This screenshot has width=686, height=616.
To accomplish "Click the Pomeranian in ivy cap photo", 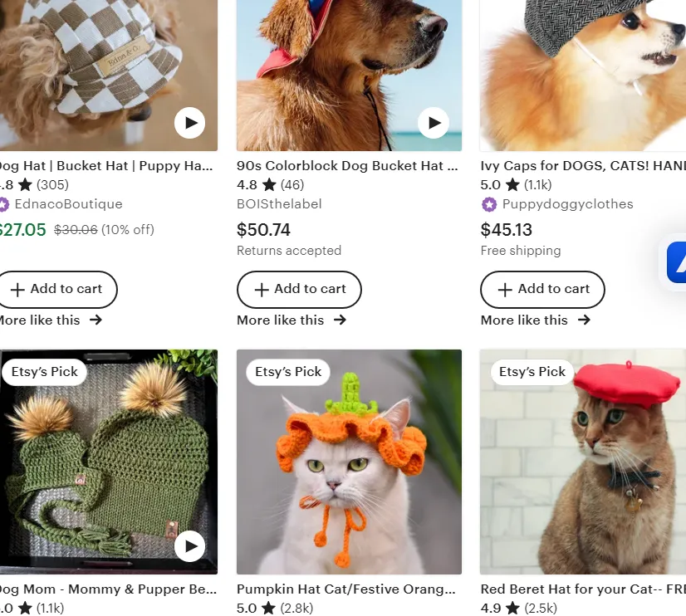I will click(x=581, y=75).
